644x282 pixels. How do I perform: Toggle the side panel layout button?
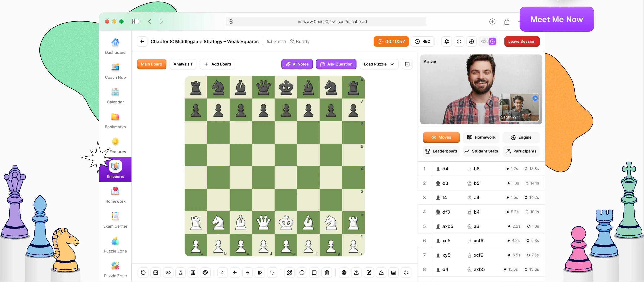pyautogui.click(x=407, y=64)
